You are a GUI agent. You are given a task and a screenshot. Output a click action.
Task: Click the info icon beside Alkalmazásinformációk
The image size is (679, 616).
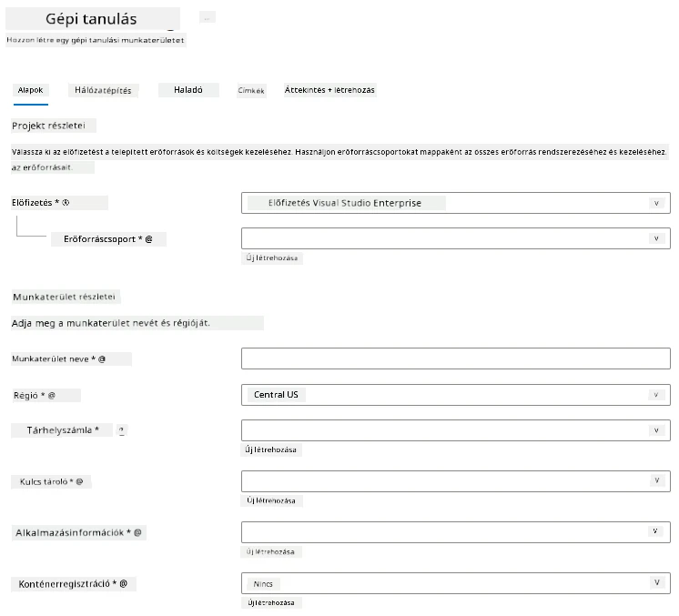click(137, 532)
